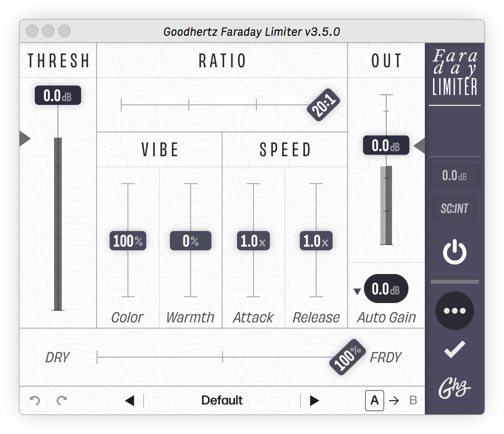Click the THRESH section header

pyautogui.click(x=58, y=61)
